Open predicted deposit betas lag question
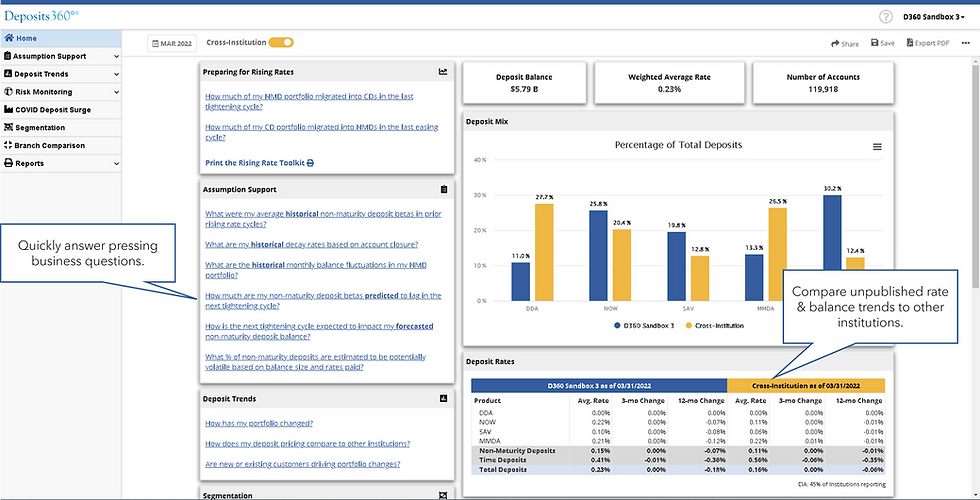 pyautogui.click(x=323, y=301)
